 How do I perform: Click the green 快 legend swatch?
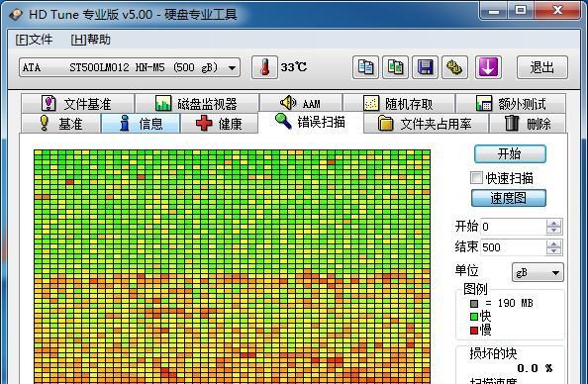[x=474, y=317]
